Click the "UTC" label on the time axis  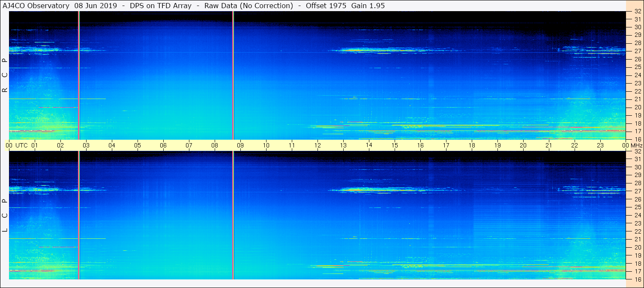(21, 145)
